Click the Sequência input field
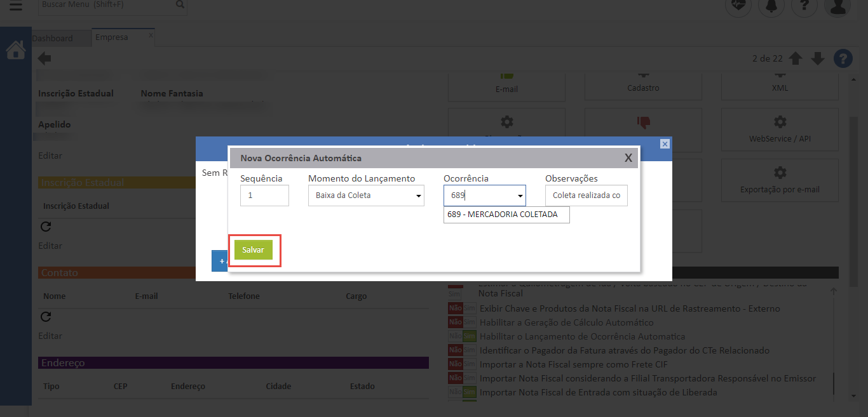Viewport: 868px width, 417px height. 264,195
